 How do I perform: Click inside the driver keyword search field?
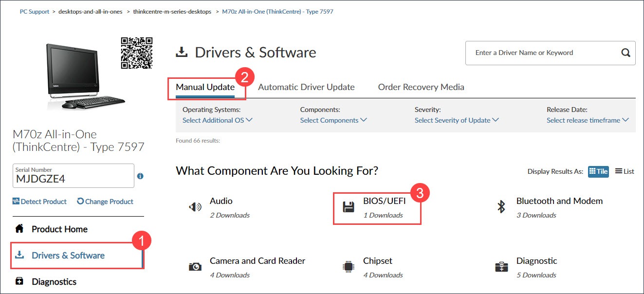[x=535, y=53]
